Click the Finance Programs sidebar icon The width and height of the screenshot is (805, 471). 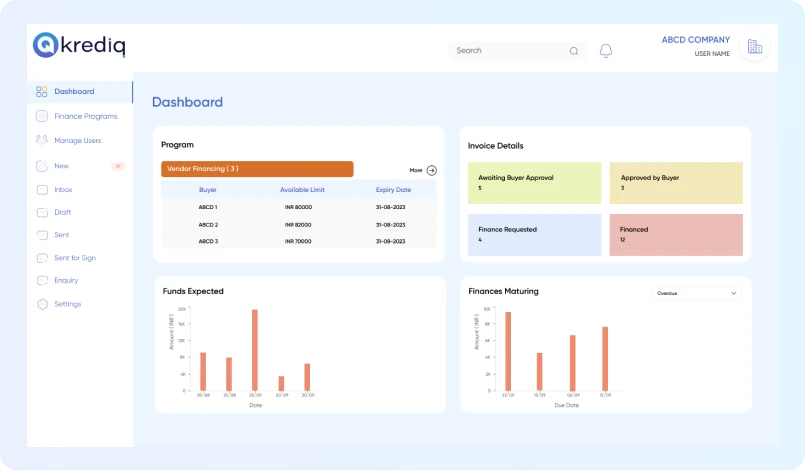[x=42, y=116]
